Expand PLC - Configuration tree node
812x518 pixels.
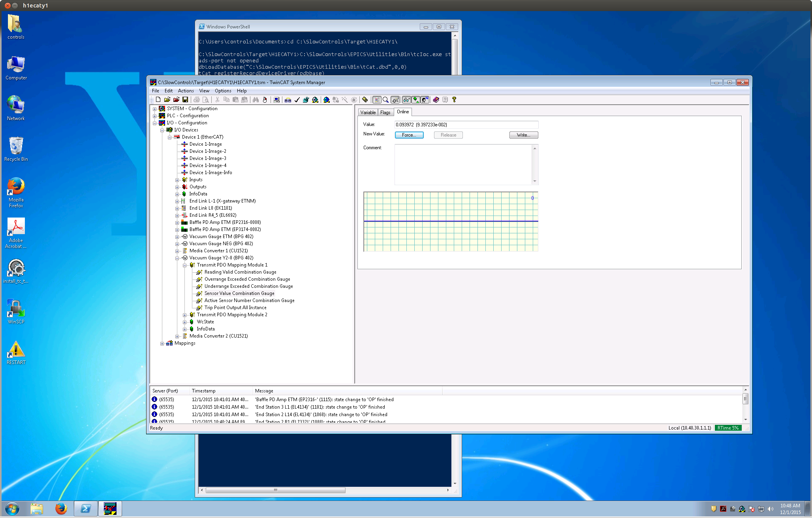155,116
